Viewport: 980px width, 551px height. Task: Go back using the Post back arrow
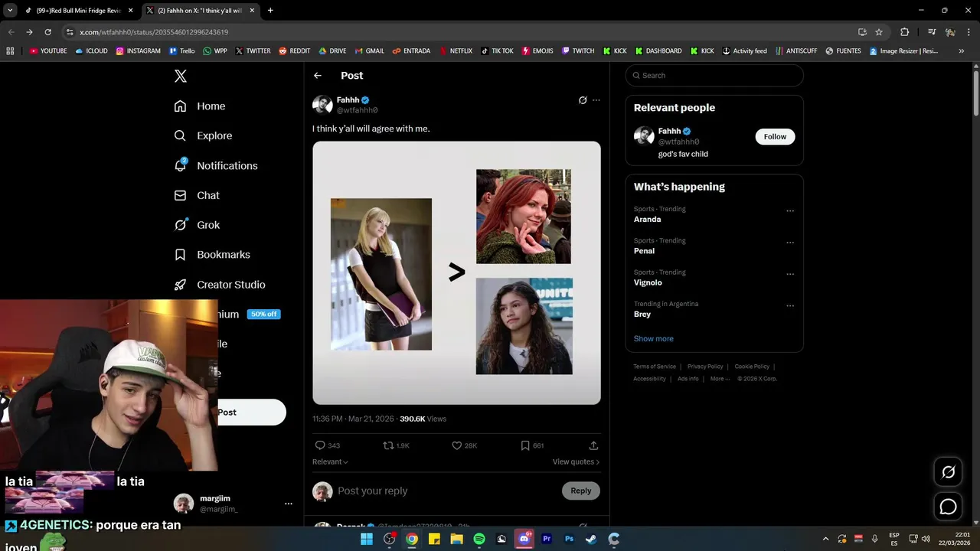318,76
